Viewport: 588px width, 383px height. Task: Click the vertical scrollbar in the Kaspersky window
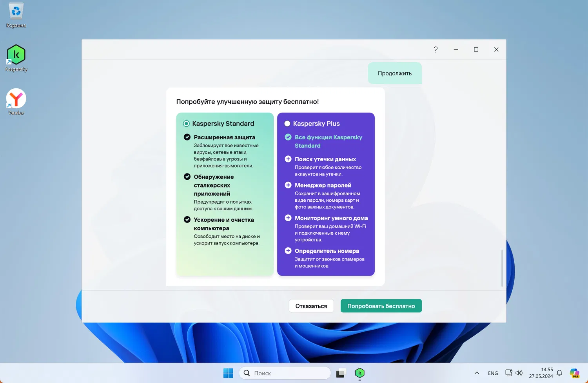coord(502,268)
